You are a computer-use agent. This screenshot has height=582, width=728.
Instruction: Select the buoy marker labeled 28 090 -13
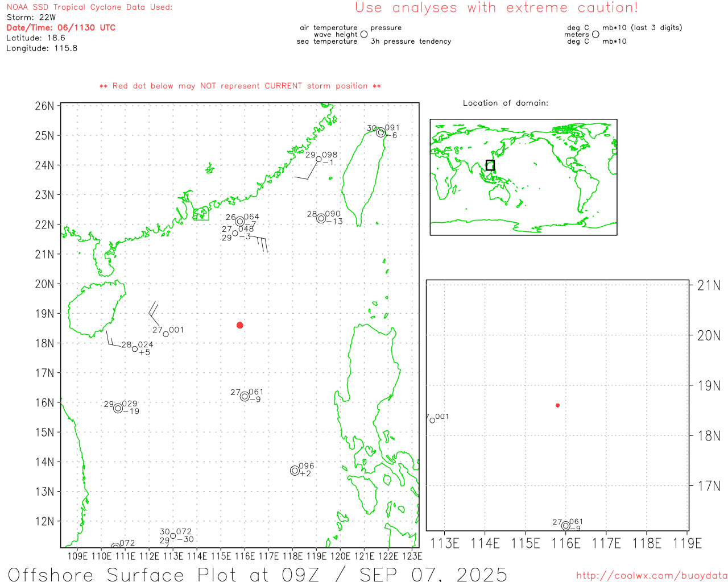321,218
